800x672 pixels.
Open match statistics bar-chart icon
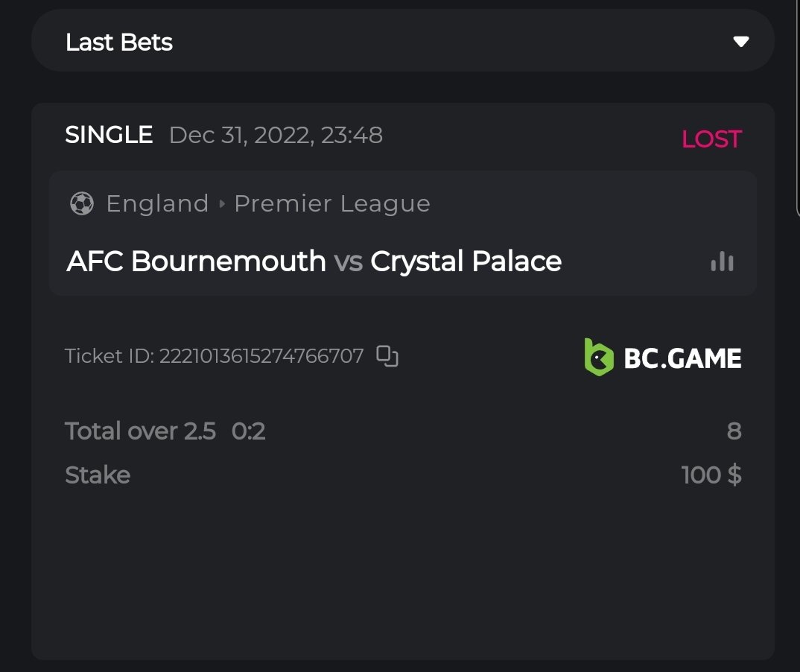(x=722, y=261)
